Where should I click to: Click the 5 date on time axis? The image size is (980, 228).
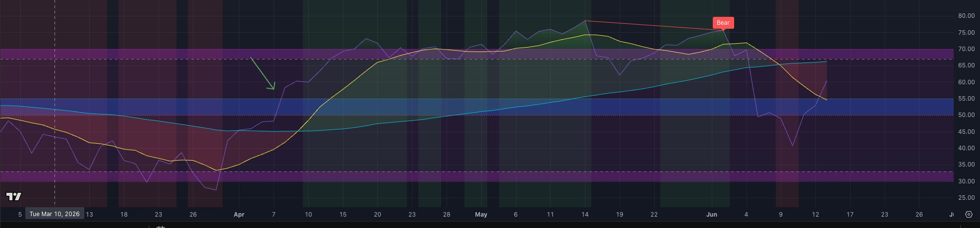click(x=20, y=215)
